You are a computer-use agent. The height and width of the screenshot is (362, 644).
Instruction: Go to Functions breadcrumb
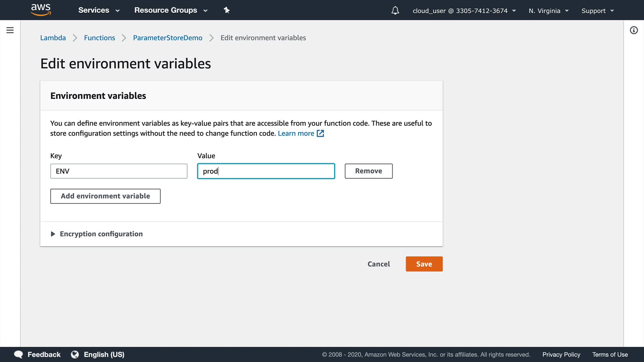point(99,38)
